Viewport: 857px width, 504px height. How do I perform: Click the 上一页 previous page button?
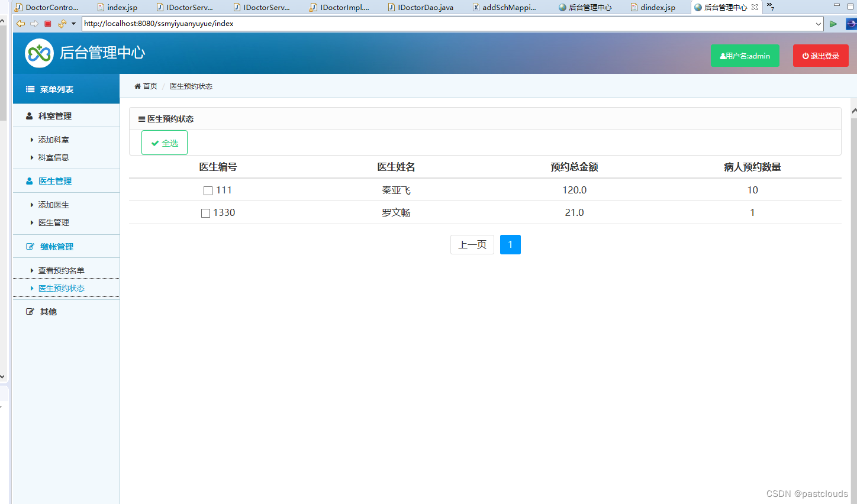coord(472,244)
